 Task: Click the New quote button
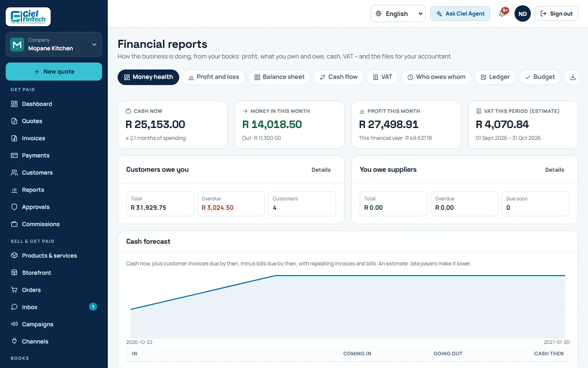(54, 72)
